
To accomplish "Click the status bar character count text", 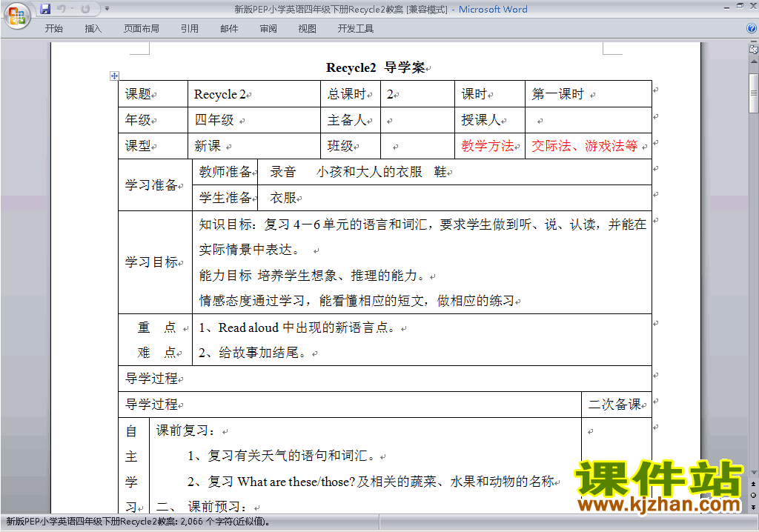I will pos(138,522).
